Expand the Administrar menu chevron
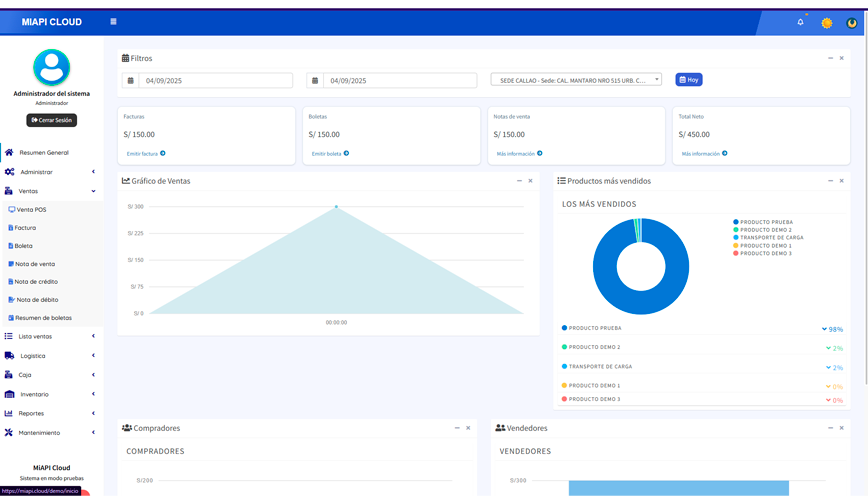 pyautogui.click(x=93, y=172)
